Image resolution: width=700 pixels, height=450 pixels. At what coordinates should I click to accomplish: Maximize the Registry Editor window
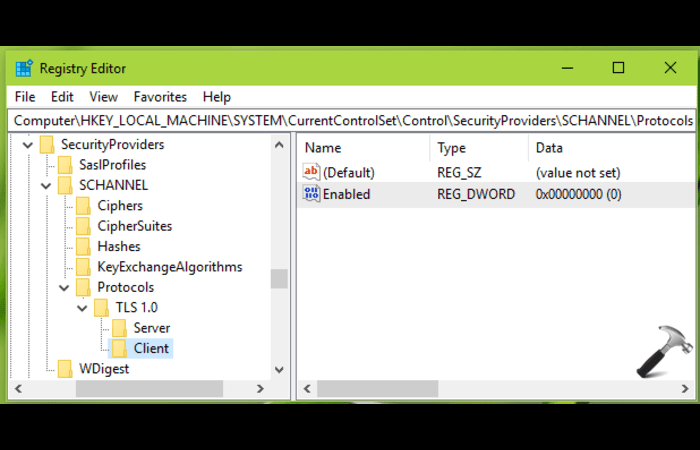(x=618, y=68)
